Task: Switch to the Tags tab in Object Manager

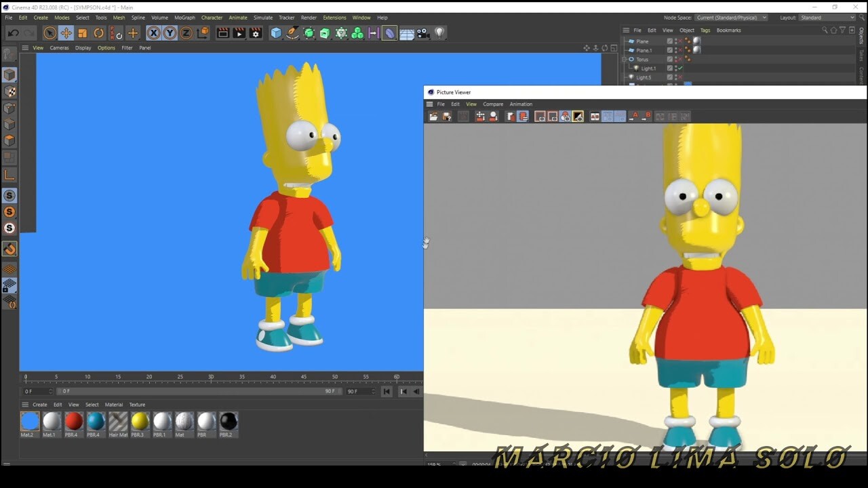Action: coord(705,30)
